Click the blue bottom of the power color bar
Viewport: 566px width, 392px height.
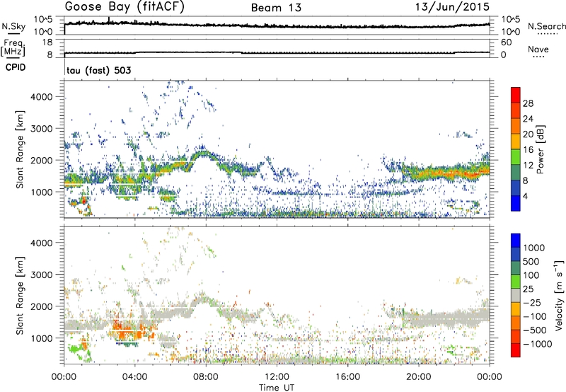[516, 203]
